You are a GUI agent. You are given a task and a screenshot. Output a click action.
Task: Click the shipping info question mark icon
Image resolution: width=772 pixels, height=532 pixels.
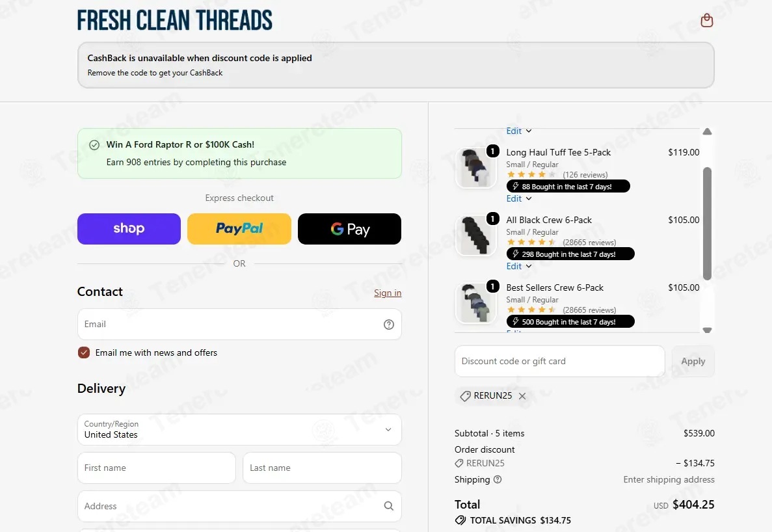click(498, 479)
